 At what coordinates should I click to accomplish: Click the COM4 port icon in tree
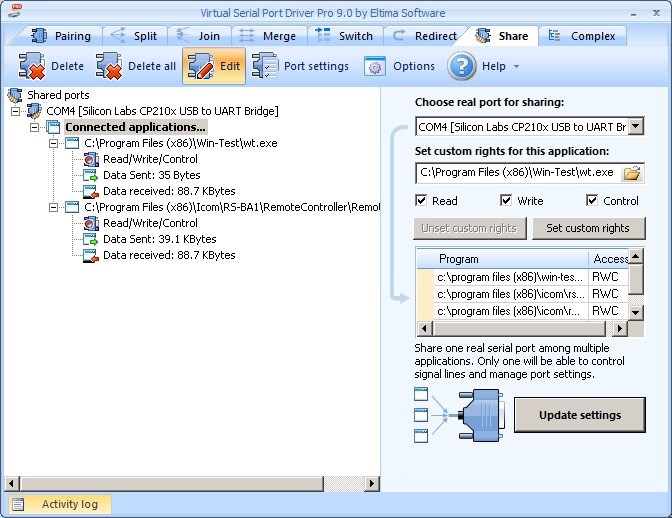coord(34,111)
